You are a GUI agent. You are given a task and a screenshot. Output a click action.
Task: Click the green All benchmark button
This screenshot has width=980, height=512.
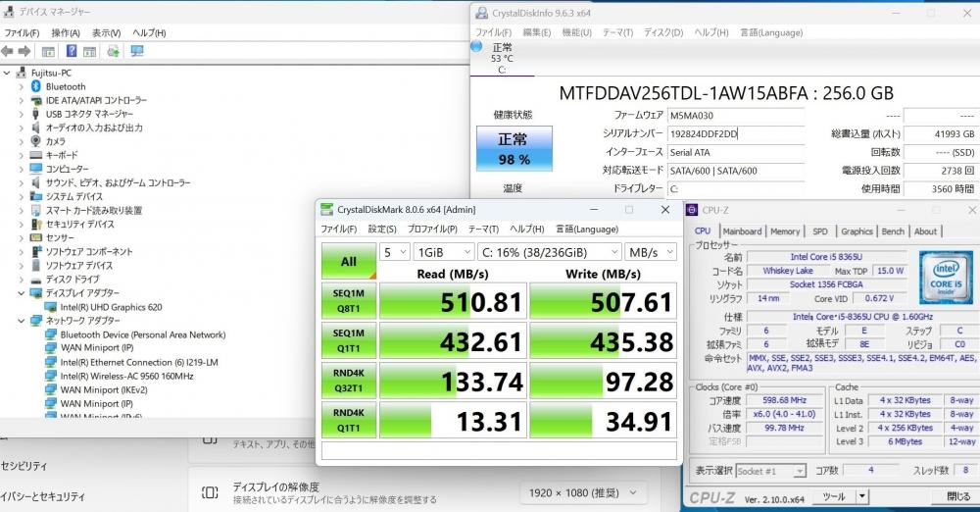click(x=349, y=261)
